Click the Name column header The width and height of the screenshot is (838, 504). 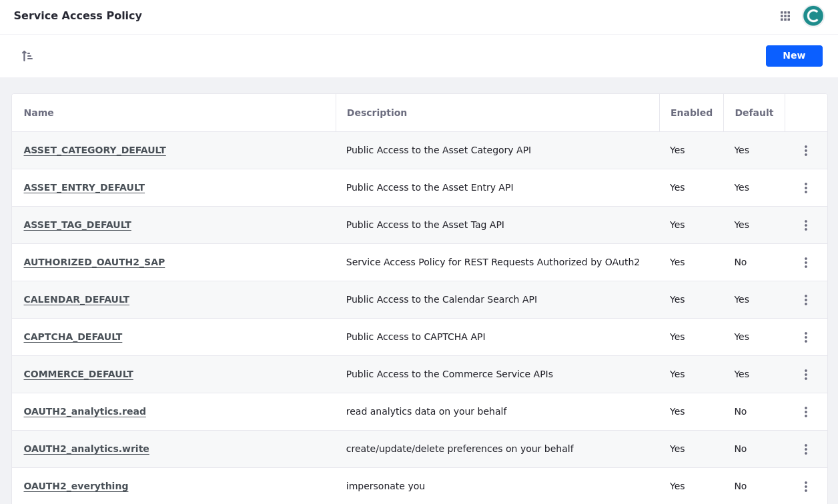(39, 113)
